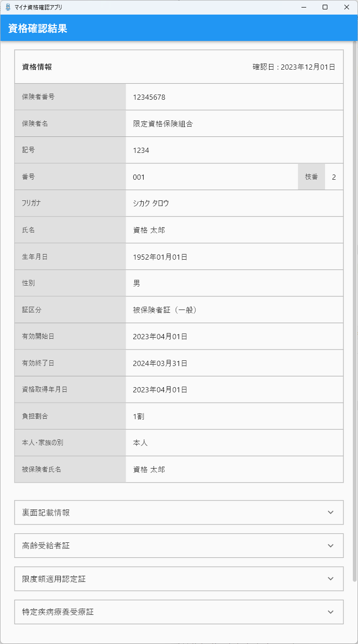Click the 負担割合 value 1割
This screenshot has width=358, height=644.
click(138, 416)
